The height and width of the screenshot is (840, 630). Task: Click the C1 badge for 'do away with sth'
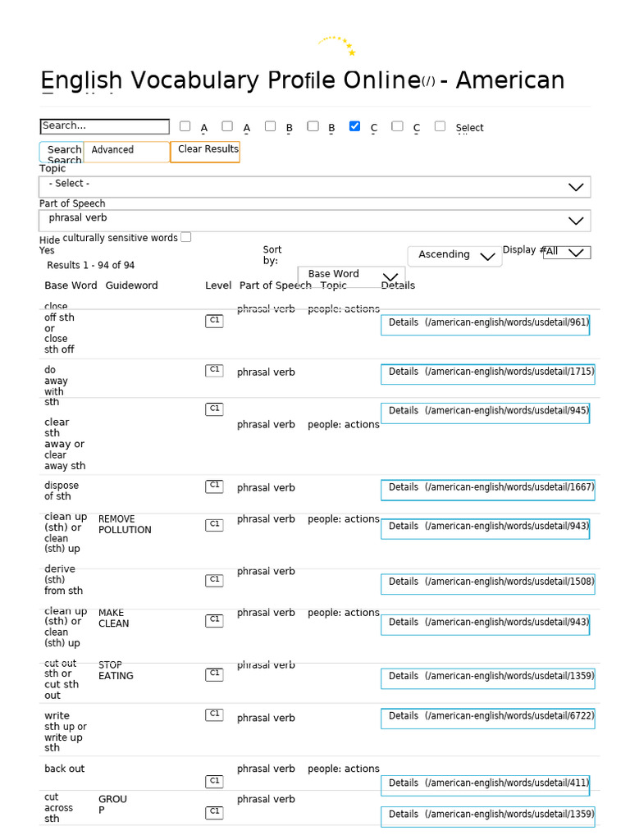tap(214, 371)
